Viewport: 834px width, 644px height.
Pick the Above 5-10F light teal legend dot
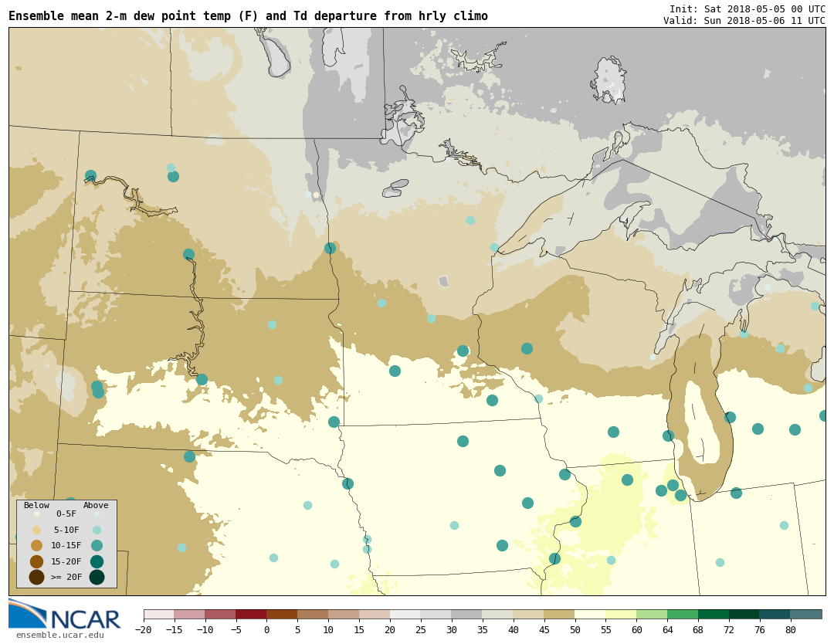point(97,530)
